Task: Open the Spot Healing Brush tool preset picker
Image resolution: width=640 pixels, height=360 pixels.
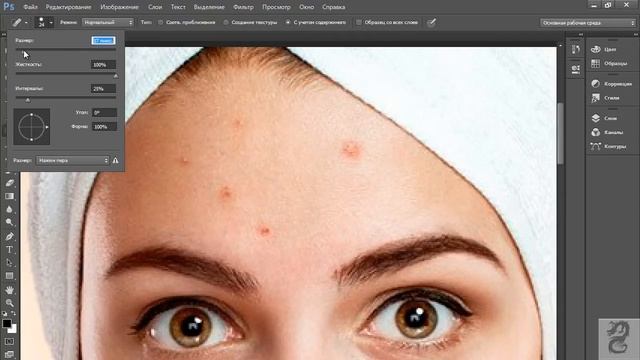Action: pos(17,22)
